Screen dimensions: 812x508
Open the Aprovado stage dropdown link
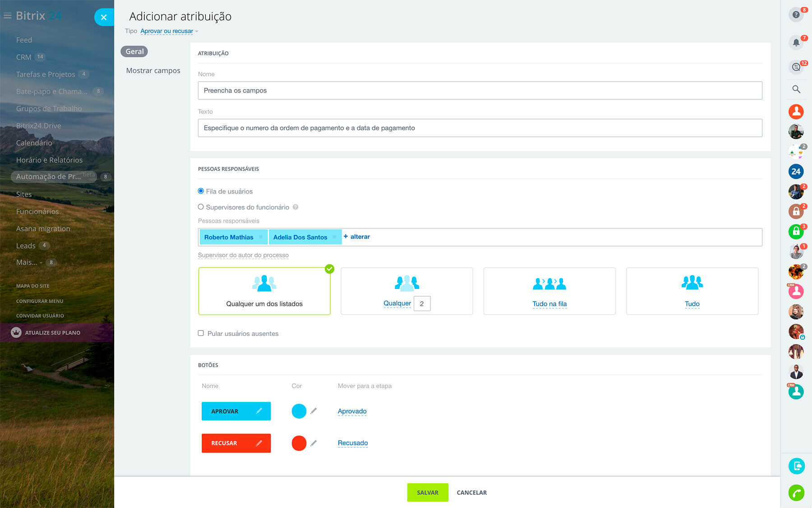tap(352, 411)
